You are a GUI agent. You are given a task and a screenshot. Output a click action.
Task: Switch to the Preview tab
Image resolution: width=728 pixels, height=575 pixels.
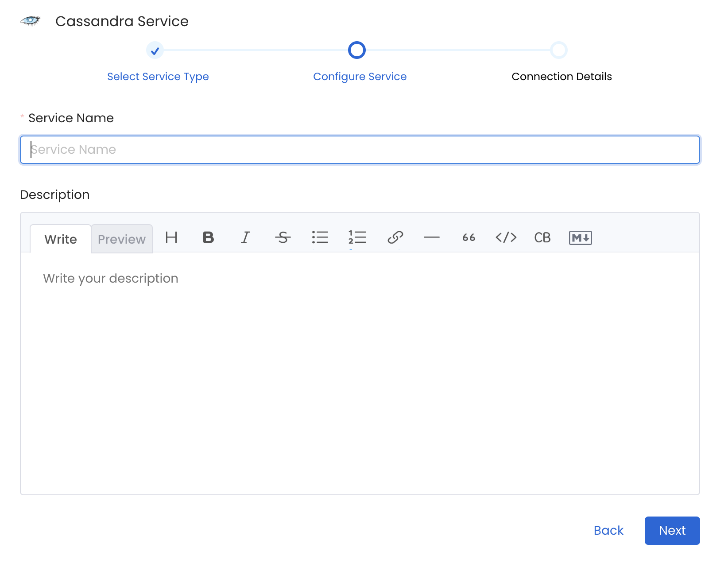[x=122, y=239]
